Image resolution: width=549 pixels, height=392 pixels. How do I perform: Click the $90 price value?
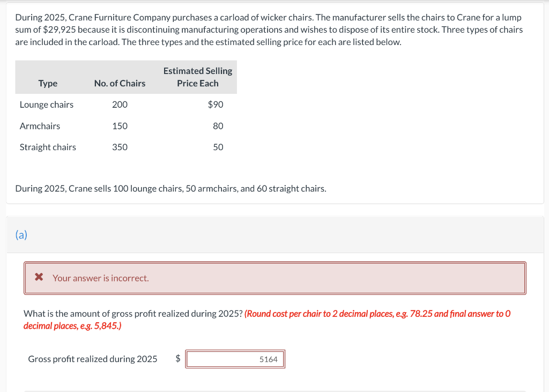tap(216, 105)
